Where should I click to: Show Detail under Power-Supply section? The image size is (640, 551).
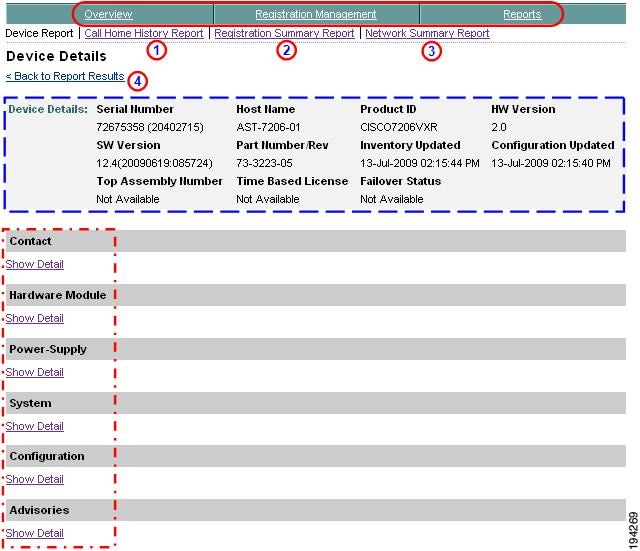[35, 372]
